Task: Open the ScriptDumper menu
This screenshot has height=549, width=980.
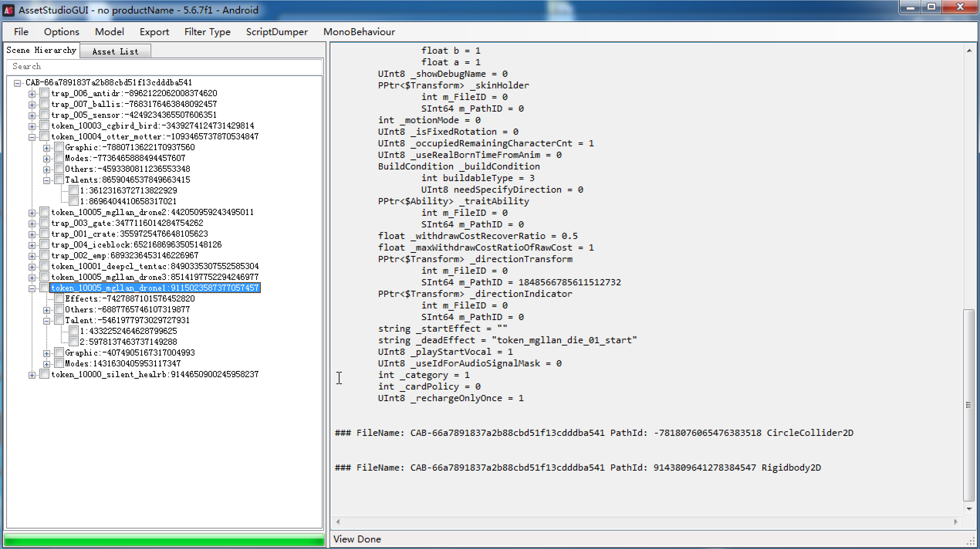Action: (277, 32)
